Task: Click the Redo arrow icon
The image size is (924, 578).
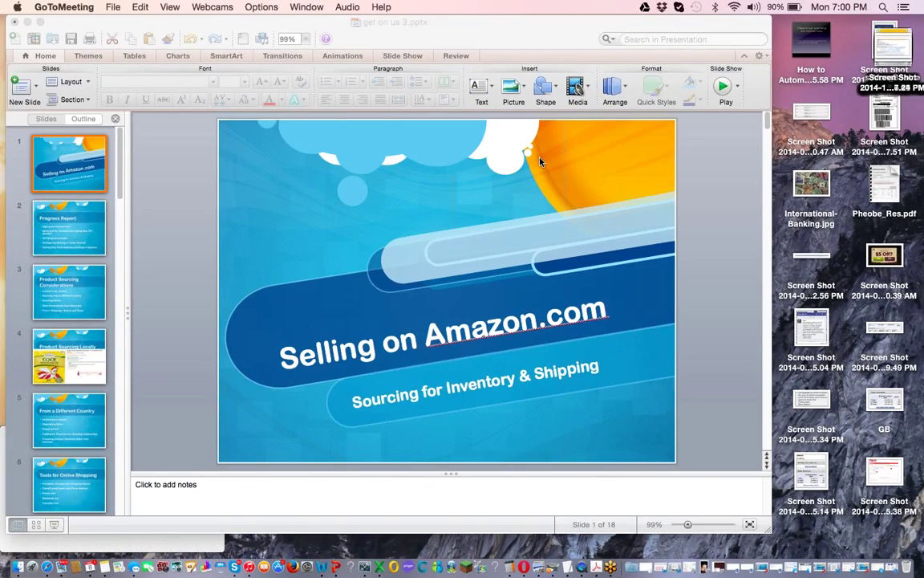Action: 214,39
